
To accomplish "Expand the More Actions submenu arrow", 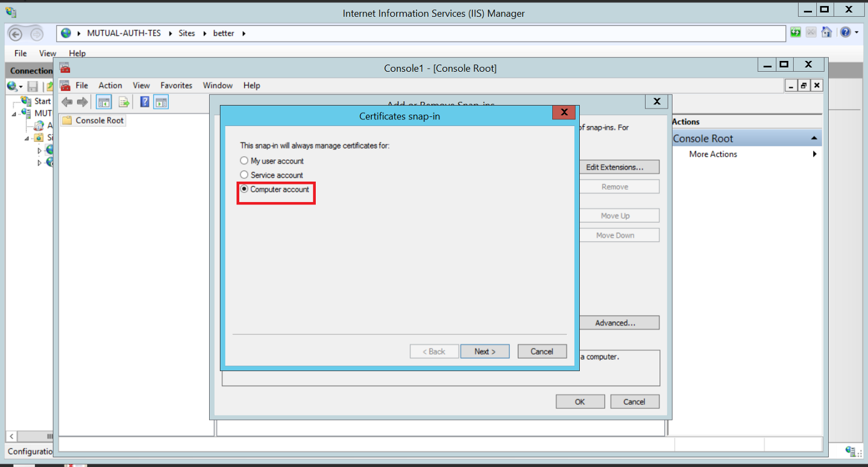I will point(814,154).
